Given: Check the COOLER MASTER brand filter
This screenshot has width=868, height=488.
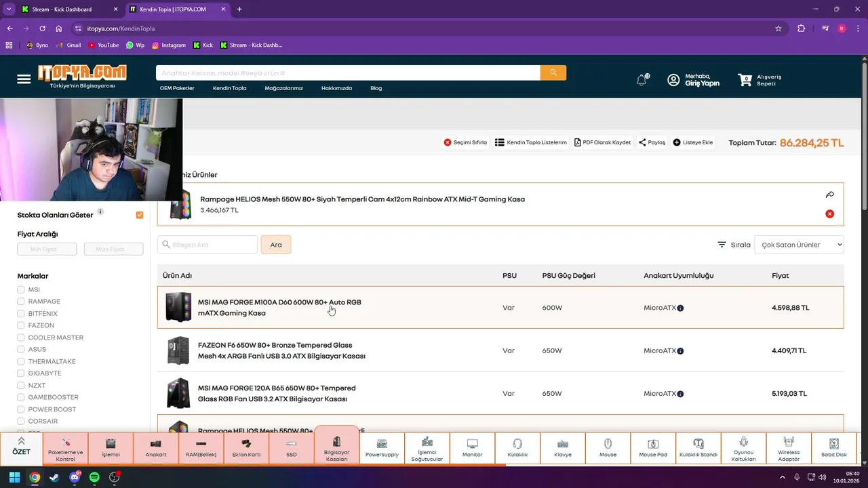Looking at the screenshot, I should (x=21, y=338).
